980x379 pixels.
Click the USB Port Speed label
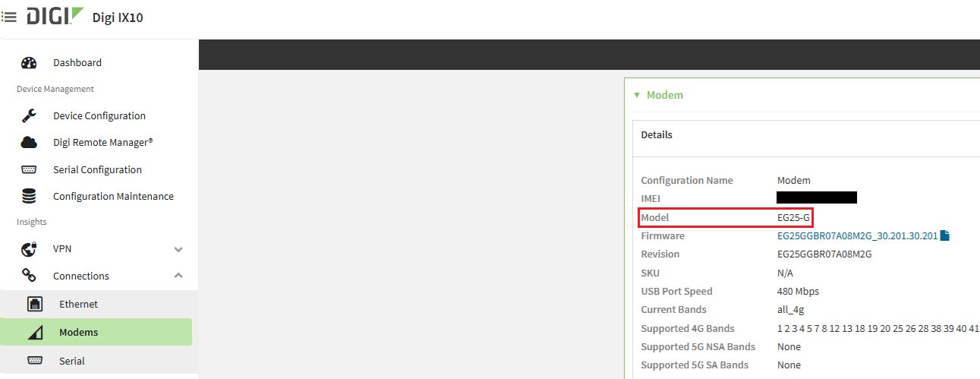tap(676, 292)
